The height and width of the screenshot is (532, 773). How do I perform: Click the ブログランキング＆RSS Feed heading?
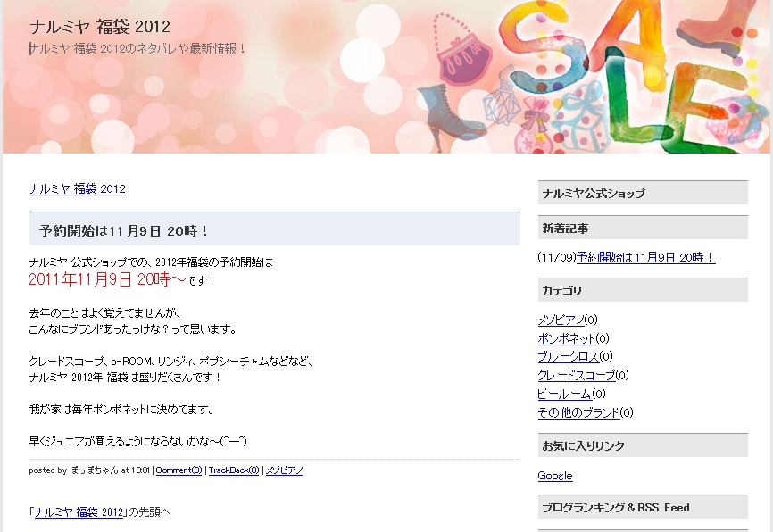643,507
